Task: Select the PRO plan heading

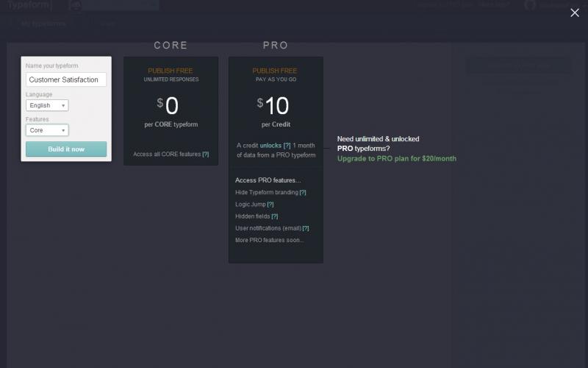Action: (276, 46)
